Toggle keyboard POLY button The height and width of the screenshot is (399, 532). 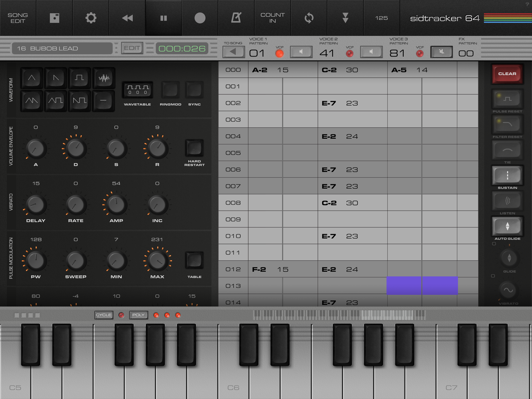point(138,315)
